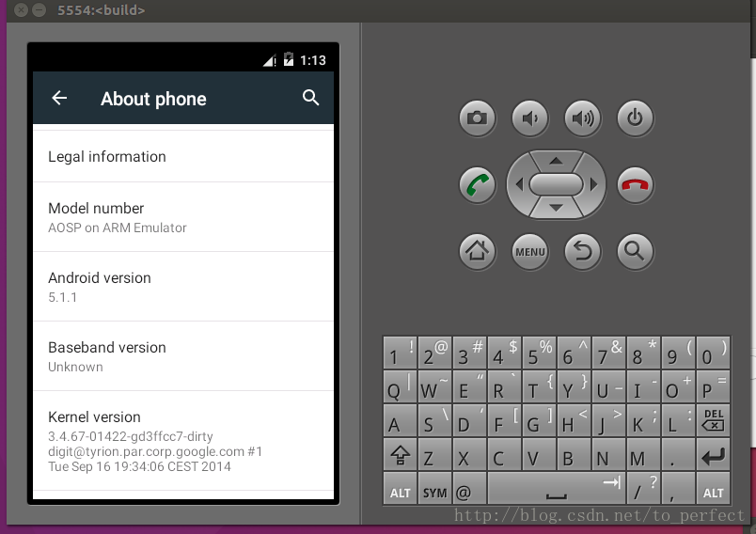This screenshot has width=756, height=534.
Task: Click the Q key
Action: 401,387
